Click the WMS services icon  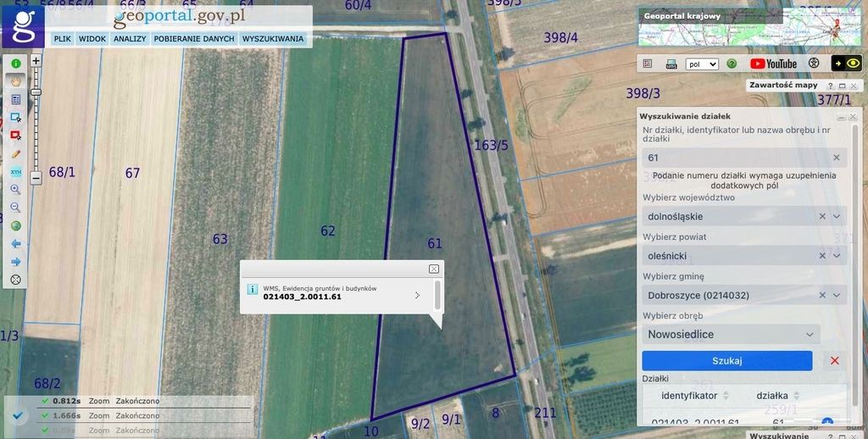671,64
